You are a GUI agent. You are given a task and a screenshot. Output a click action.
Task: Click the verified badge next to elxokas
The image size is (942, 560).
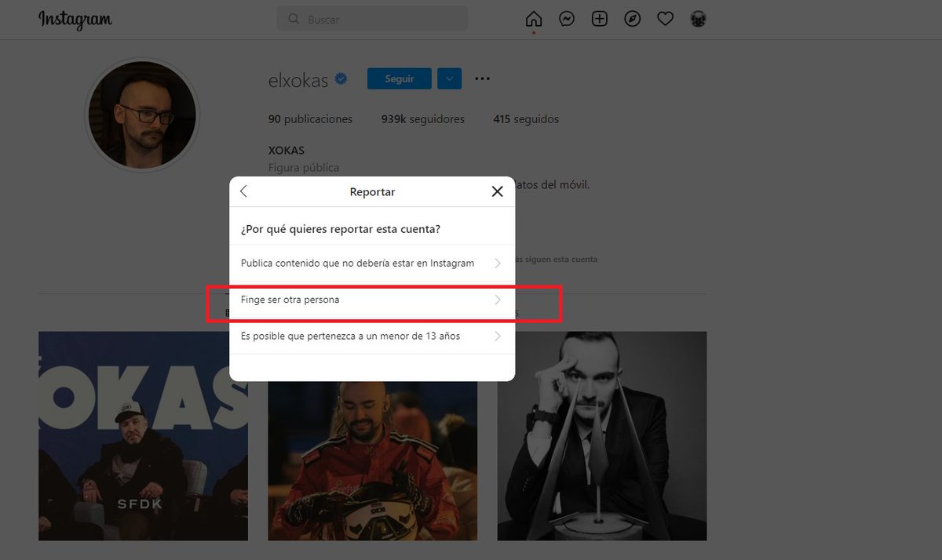(341, 78)
